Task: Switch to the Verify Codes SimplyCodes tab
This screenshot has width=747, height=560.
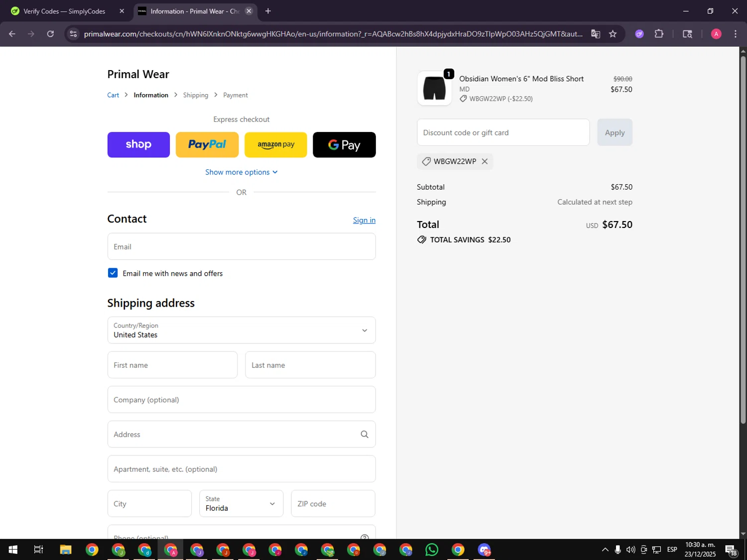Action: tap(65, 11)
